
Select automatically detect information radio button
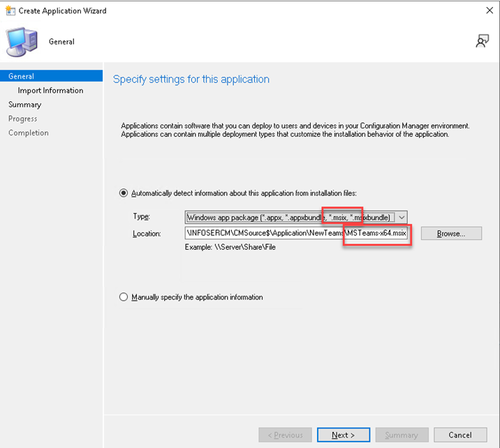coord(124,193)
